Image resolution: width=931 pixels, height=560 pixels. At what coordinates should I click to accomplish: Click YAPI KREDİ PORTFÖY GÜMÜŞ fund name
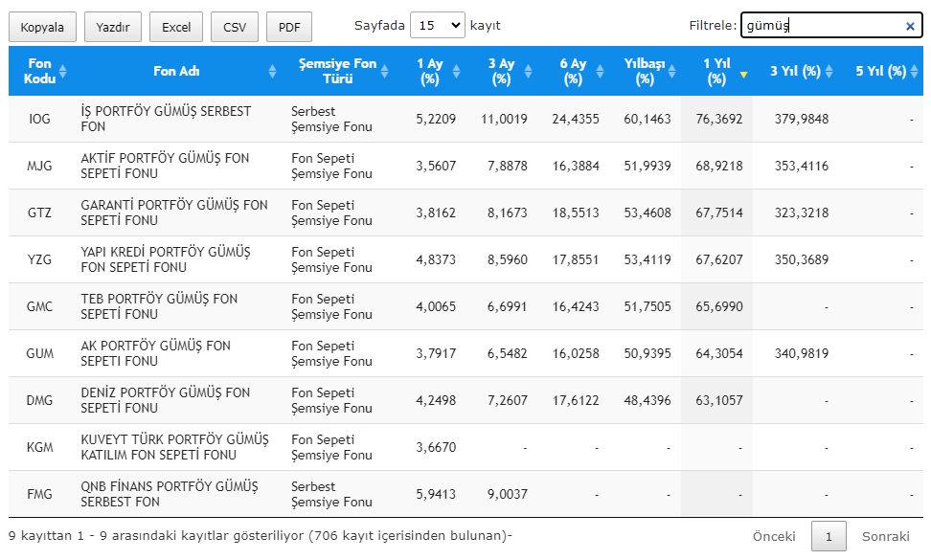(166, 259)
